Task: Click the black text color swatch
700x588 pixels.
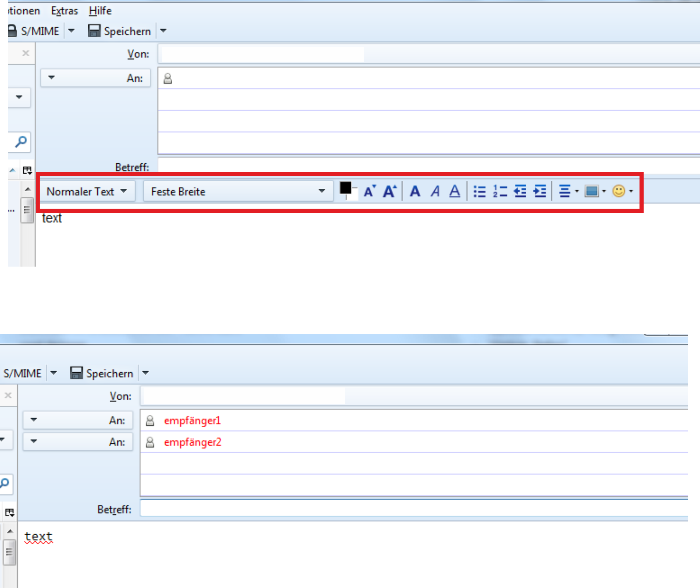Action: click(345, 188)
